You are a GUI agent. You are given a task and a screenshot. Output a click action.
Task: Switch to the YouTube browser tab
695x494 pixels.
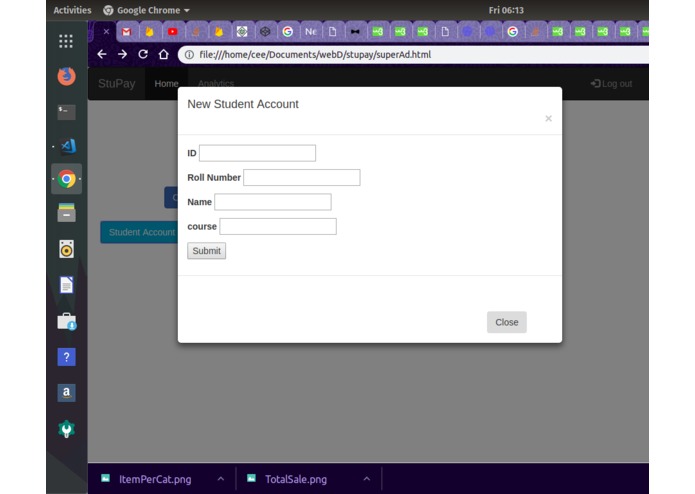(172, 31)
